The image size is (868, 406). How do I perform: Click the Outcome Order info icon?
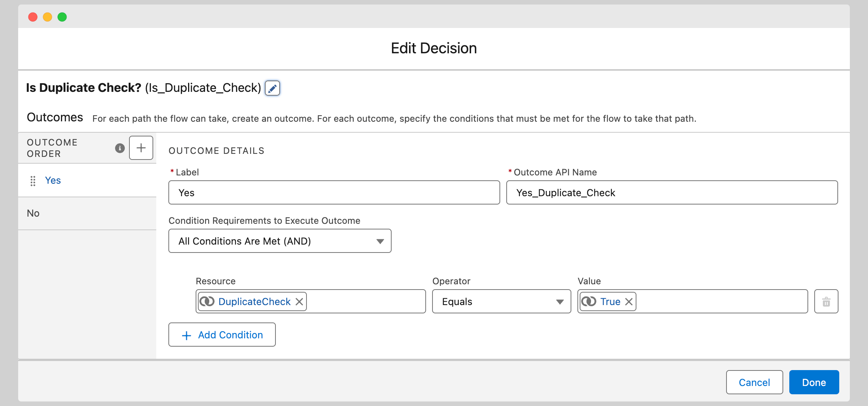click(120, 148)
